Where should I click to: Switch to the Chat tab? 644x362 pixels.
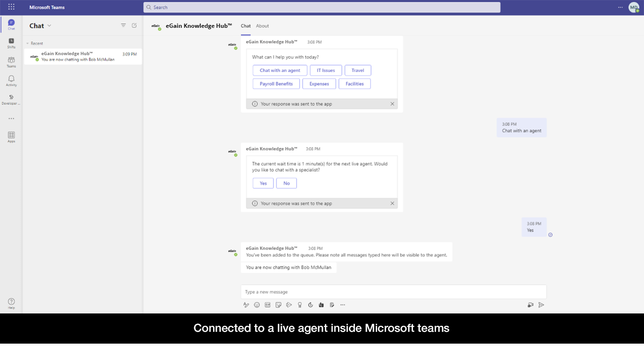pyautogui.click(x=246, y=26)
